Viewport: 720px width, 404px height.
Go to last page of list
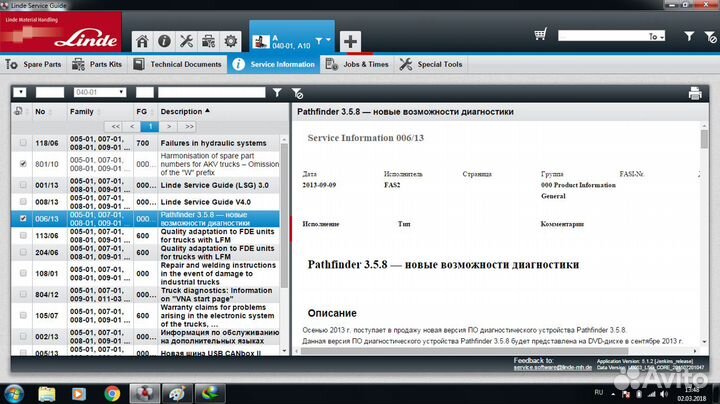[x=189, y=126]
